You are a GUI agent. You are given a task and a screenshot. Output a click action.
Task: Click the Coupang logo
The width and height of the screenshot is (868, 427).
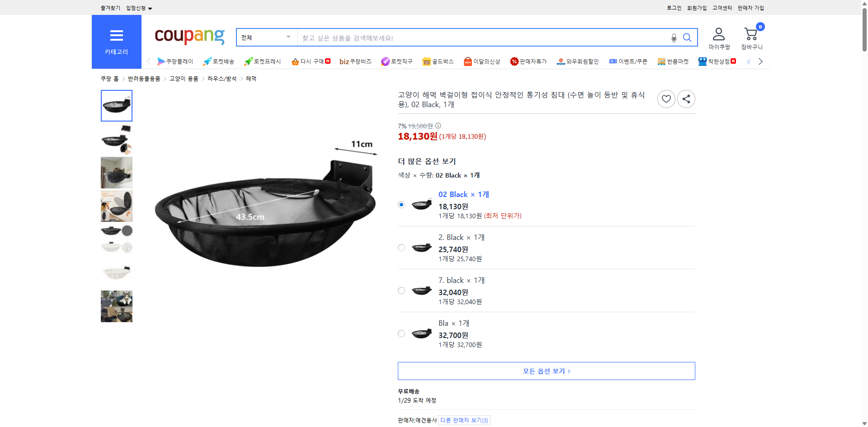click(x=189, y=37)
